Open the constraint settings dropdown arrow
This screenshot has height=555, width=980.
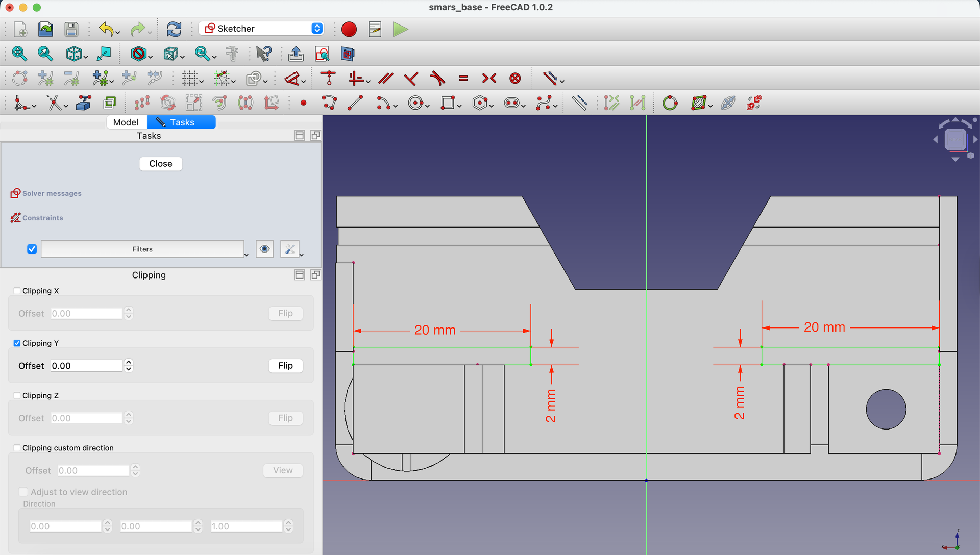click(301, 255)
